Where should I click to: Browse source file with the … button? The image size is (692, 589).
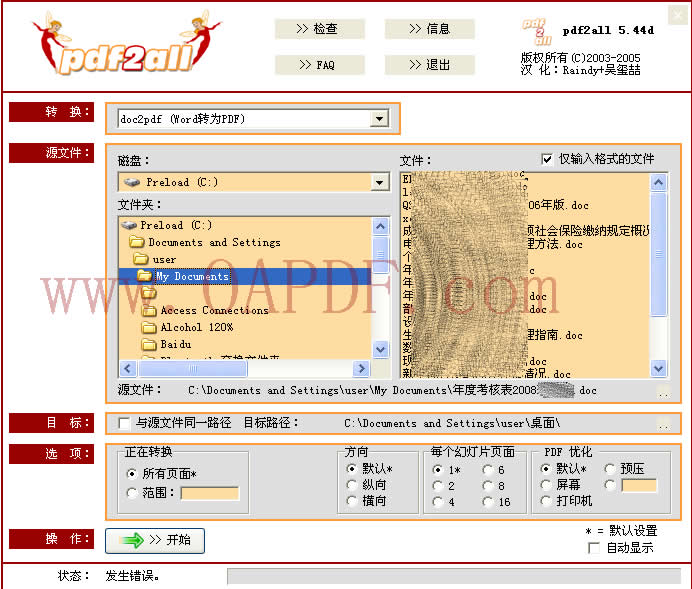663,391
